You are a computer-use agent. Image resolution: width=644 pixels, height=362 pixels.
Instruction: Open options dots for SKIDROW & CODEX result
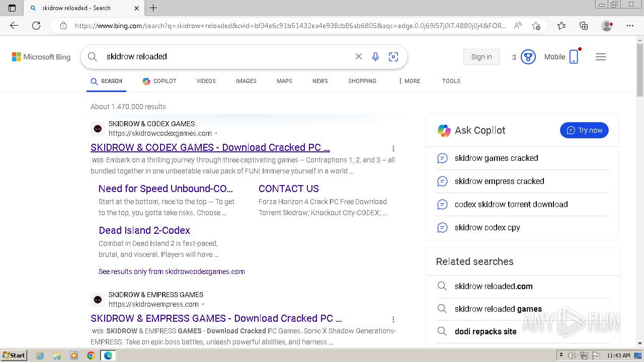pos(393,148)
